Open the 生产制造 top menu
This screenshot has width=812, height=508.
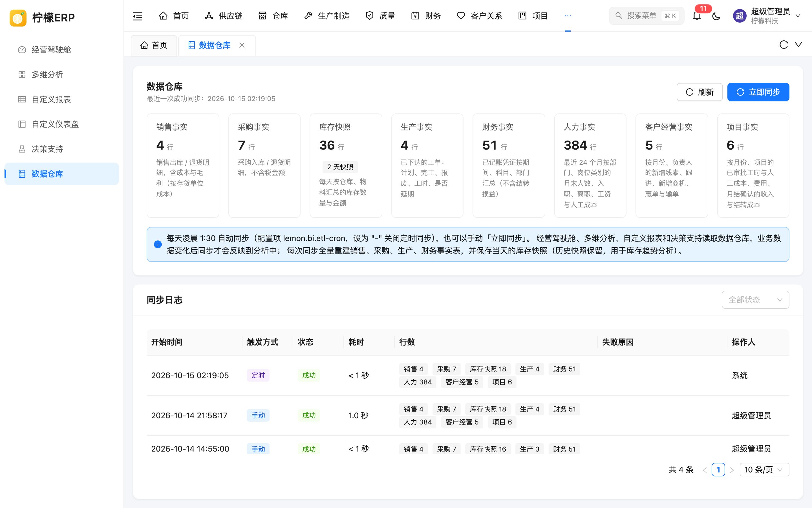coord(326,16)
